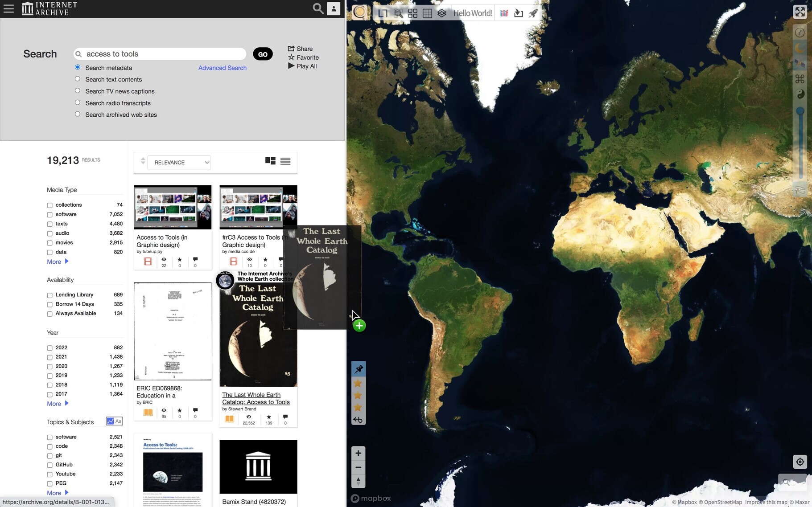Click the command key symbol icon

click(800, 79)
